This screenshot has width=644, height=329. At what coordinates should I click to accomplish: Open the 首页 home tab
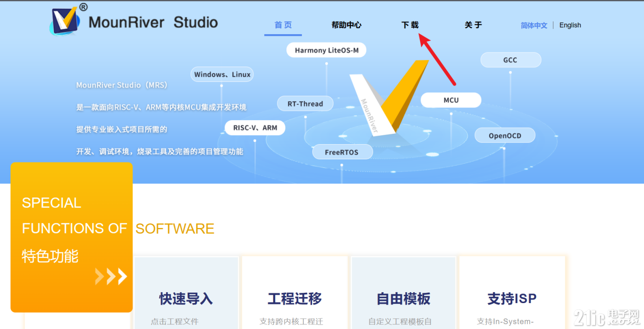click(x=283, y=25)
